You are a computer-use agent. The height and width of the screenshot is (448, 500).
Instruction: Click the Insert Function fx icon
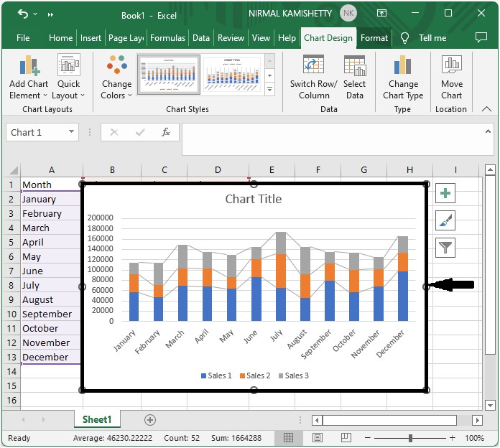[166, 132]
